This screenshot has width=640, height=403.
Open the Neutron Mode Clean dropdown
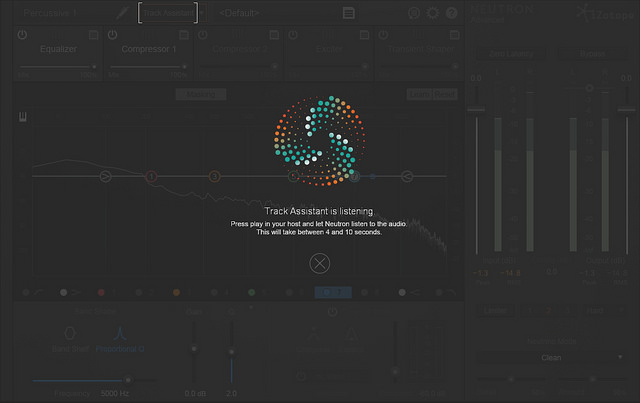[552, 358]
